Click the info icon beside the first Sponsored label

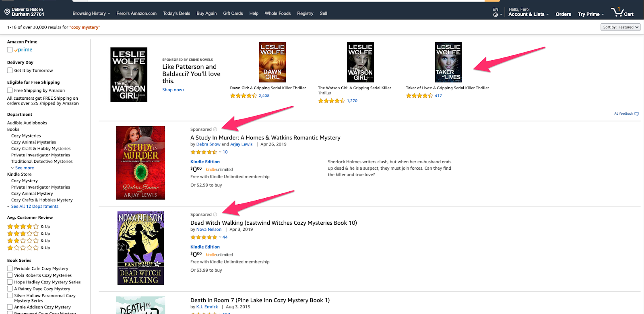tap(215, 129)
